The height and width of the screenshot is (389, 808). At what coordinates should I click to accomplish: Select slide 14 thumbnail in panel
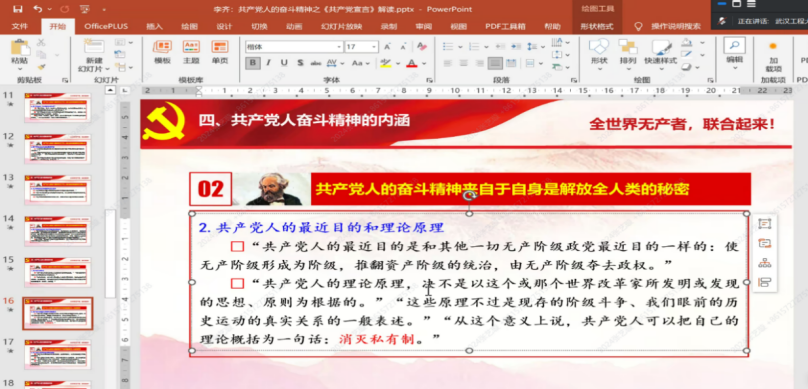click(x=57, y=231)
